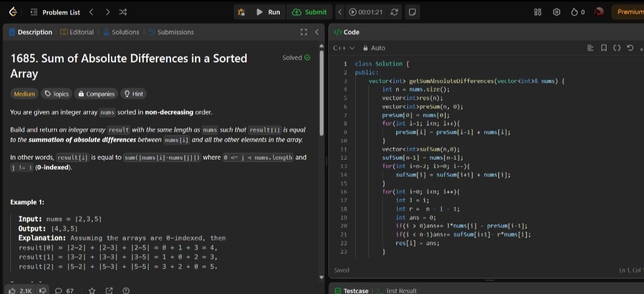Open settings gear in top bar
Screen dimensions: 644x294
click(x=557, y=12)
